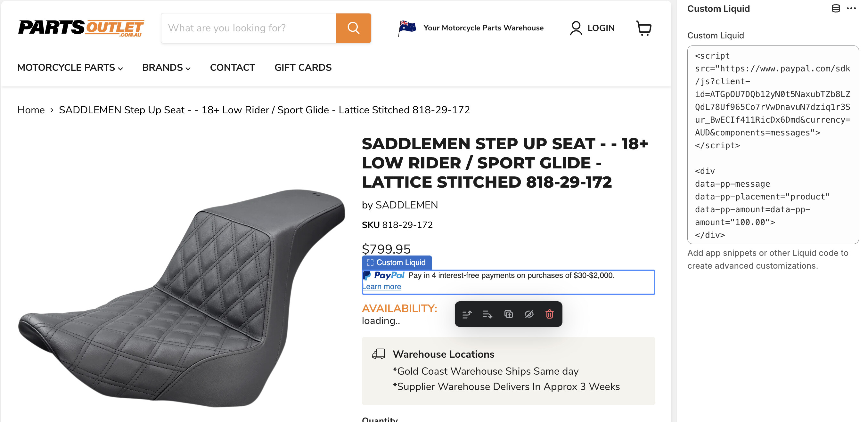Navigate to Home breadcrumb link
The height and width of the screenshot is (422, 868).
pyautogui.click(x=31, y=110)
